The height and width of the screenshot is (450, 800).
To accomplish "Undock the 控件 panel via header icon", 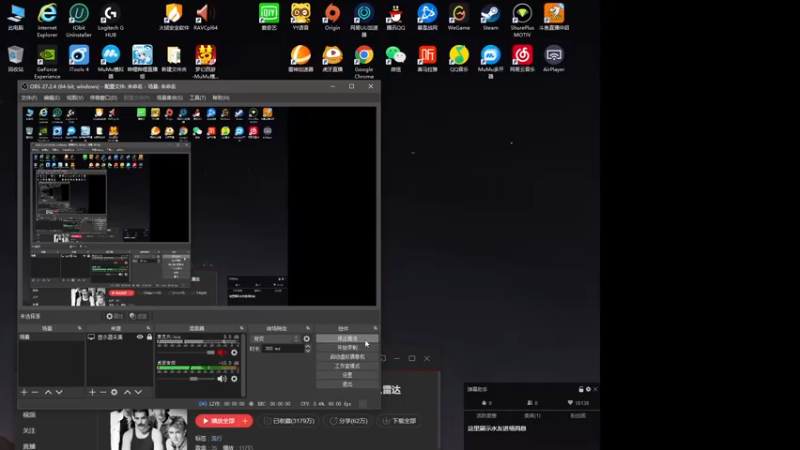I will pyautogui.click(x=376, y=328).
